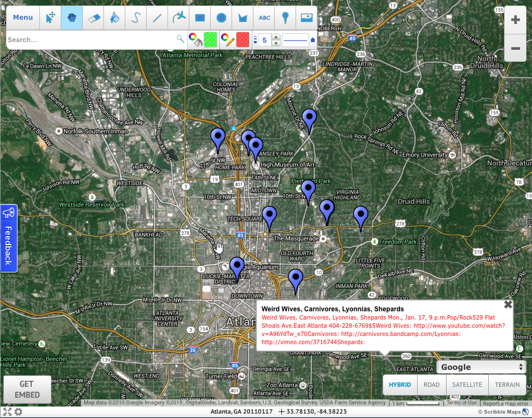532x418 pixels.
Task: Select the freehand scribble tool
Action: click(136, 18)
